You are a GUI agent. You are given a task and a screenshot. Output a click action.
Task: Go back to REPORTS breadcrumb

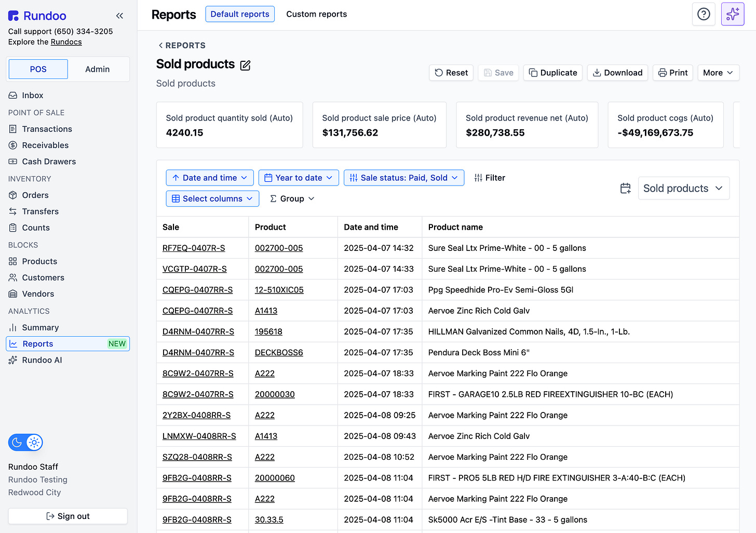point(182,45)
